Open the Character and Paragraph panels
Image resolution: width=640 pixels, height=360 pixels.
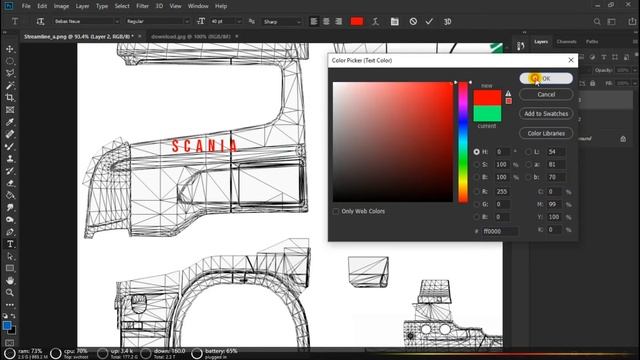(x=394, y=22)
